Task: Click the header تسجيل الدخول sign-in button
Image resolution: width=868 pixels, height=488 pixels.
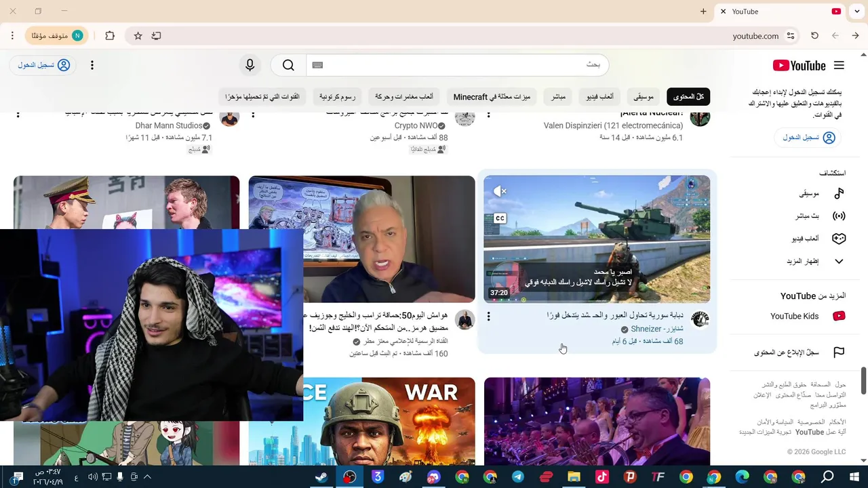Action: tap(43, 65)
